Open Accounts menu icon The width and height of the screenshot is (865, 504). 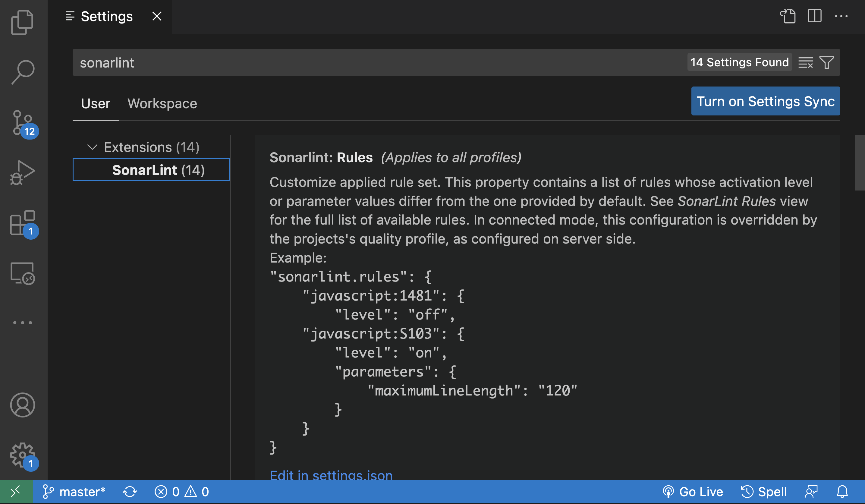point(22,405)
